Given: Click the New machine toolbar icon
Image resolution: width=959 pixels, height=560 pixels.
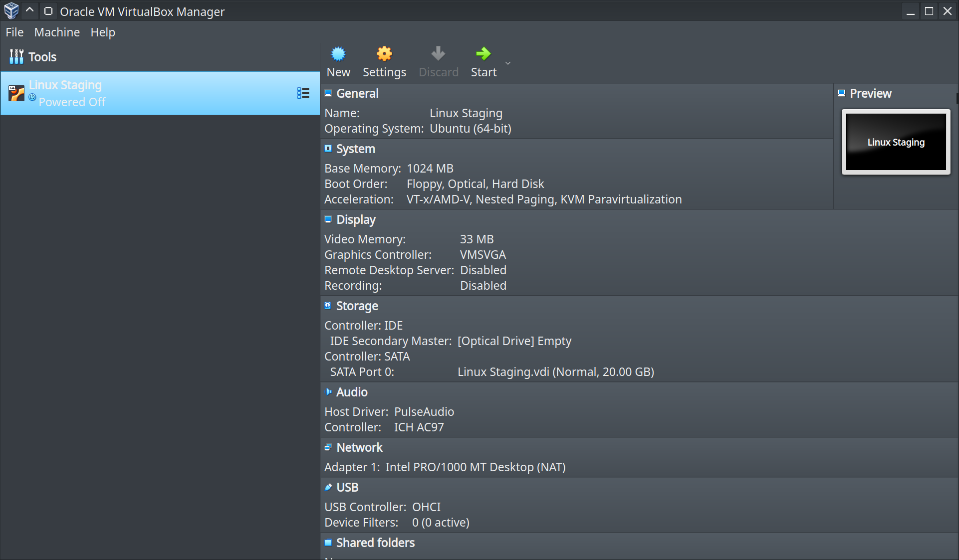Looking at the screenshot, I should click(x=338, y=54).
